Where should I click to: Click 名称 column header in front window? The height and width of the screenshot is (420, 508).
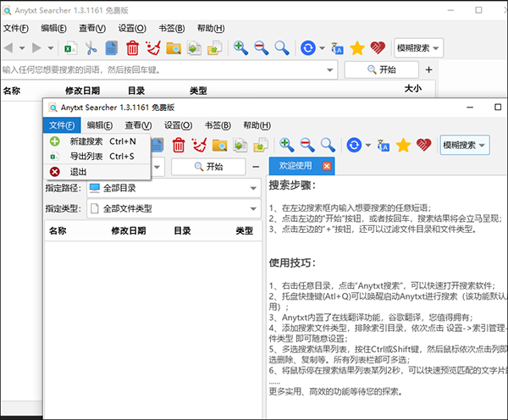(x=58, y=230)
